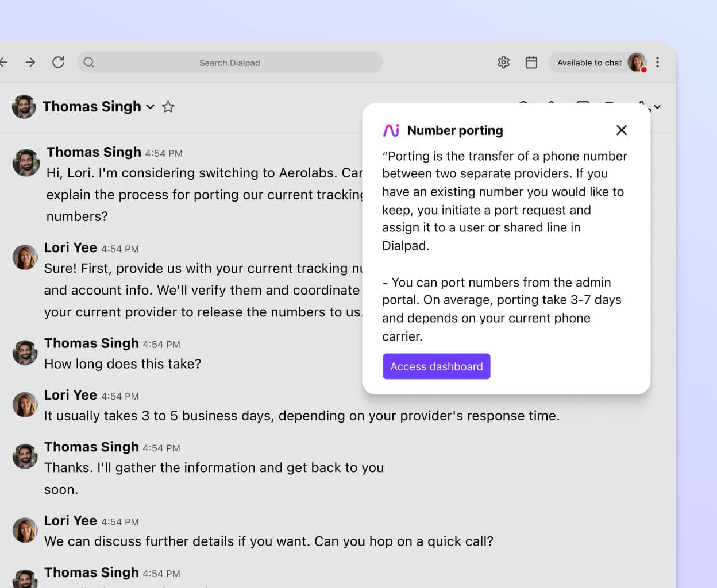Click the forward navigation arrow

coord(30,63)
